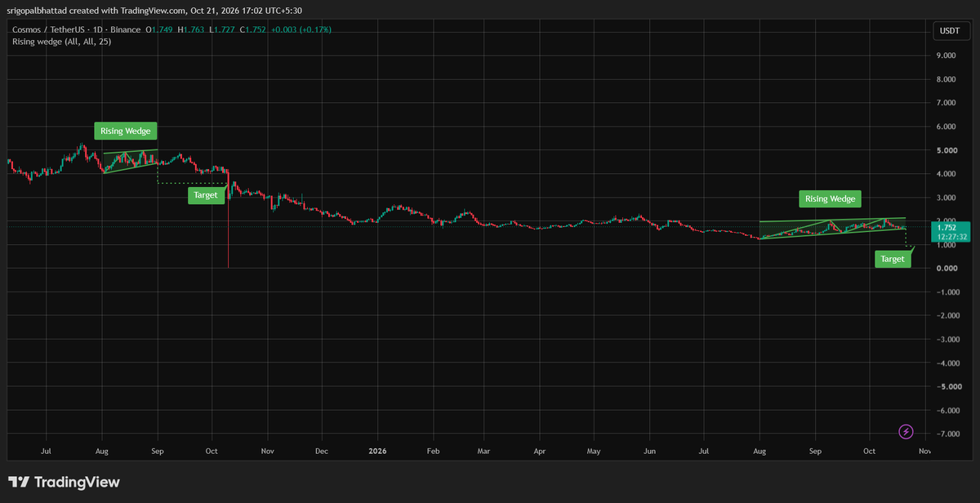This screenshot has height=503, width=980.
Task: Click the close value C1.752
Action: click(x=254, y=29)
